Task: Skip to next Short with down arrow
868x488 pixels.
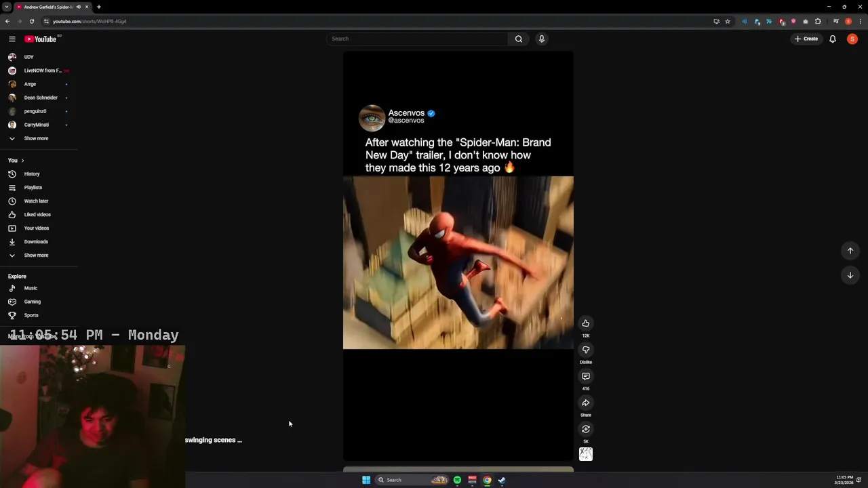Action: coord(850,275)
